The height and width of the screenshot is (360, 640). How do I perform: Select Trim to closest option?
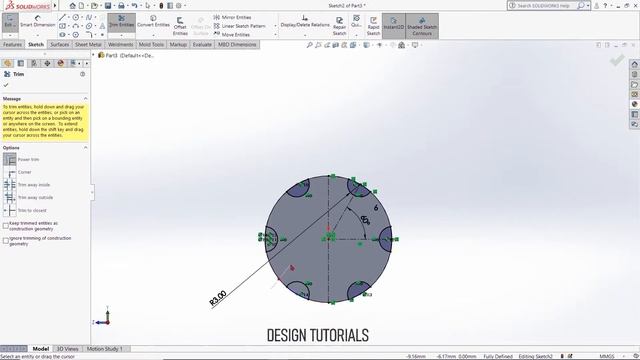pyautogui.click(x=10, y=210)
